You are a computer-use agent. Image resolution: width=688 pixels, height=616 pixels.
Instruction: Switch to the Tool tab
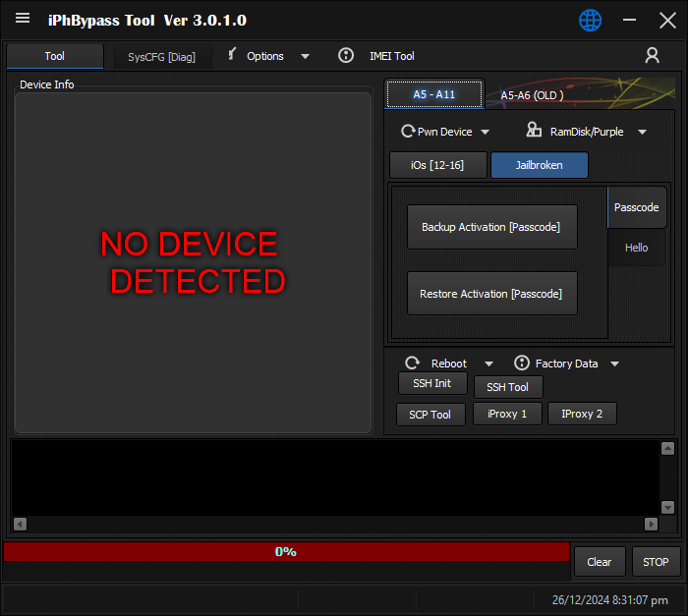point(55,56)
